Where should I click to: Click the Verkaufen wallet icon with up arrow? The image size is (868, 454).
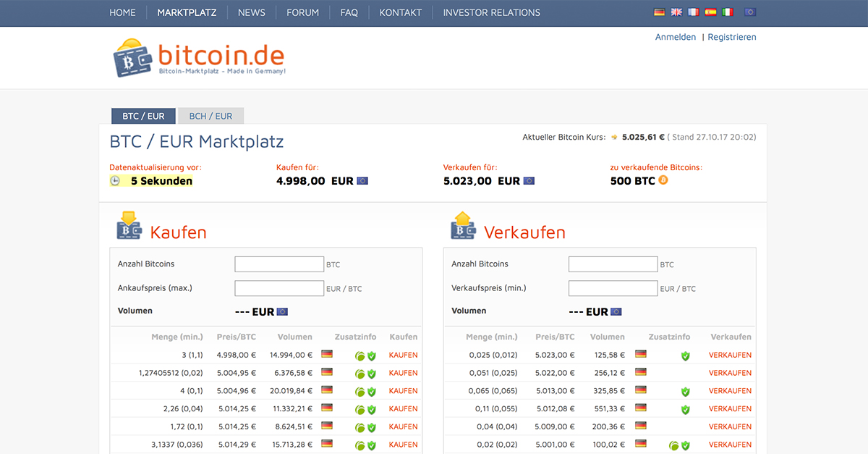point(463,225)
